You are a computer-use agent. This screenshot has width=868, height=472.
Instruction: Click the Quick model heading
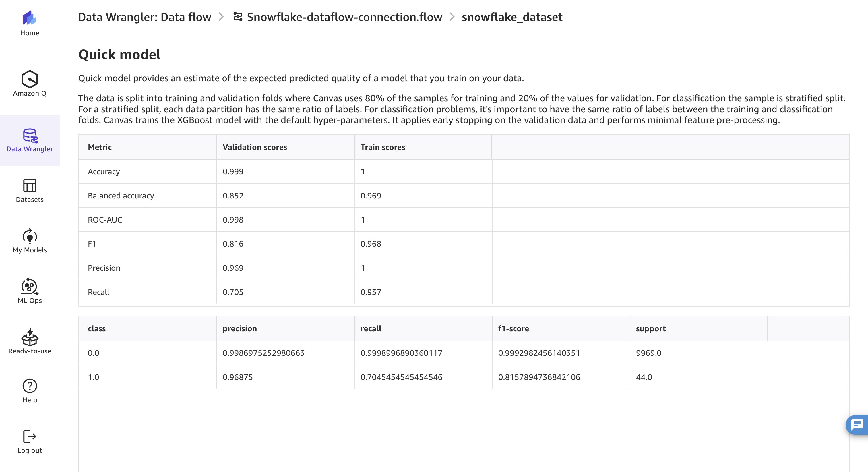[x=119, y=54]
